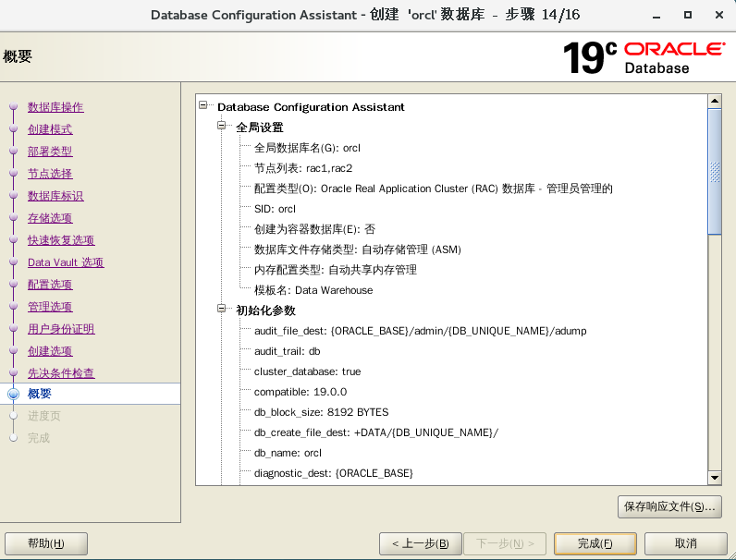The image size is (736, 560).
Task: Click the 取消 button
Action: [686, 543]
